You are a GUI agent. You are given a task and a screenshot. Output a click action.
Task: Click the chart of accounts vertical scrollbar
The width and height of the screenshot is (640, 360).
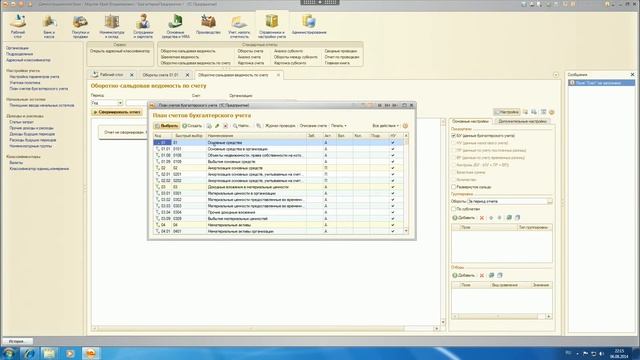[x=406, y=183]
